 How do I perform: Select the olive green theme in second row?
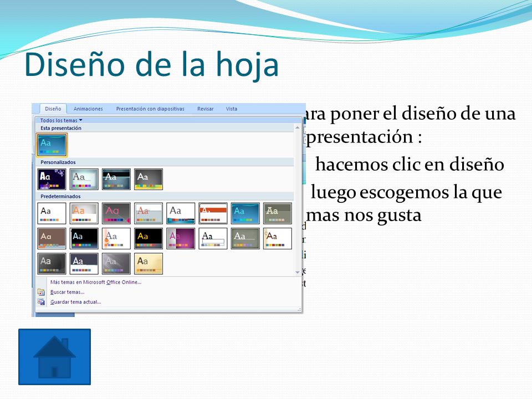tap(245, 238)
